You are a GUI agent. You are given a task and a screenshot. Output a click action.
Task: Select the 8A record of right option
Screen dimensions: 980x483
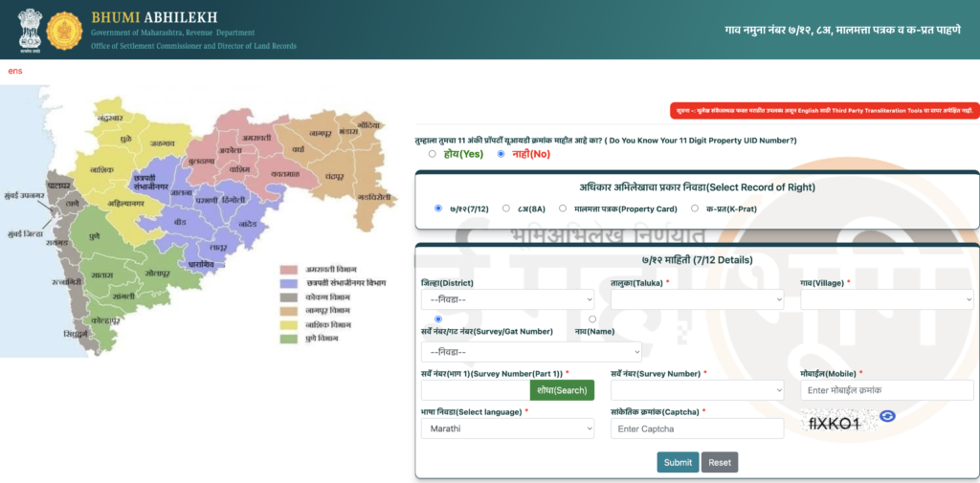tap(506, 208)
